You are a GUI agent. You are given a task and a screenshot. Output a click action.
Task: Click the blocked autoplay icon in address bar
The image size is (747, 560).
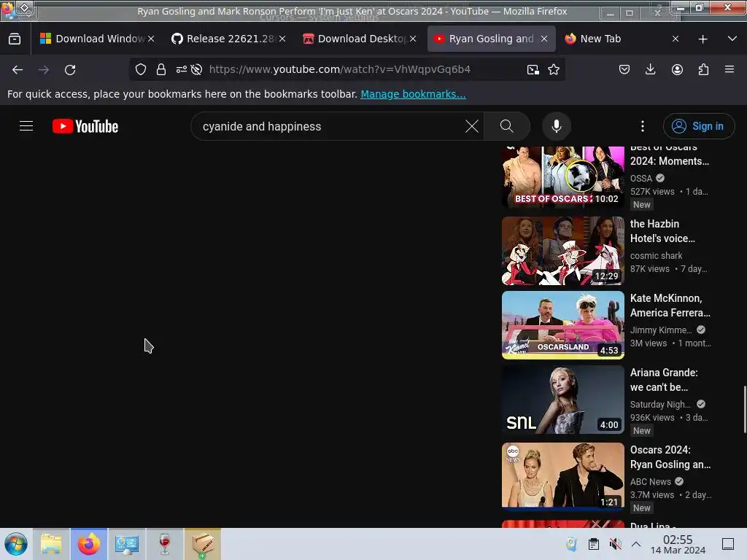tap(196, 69)
